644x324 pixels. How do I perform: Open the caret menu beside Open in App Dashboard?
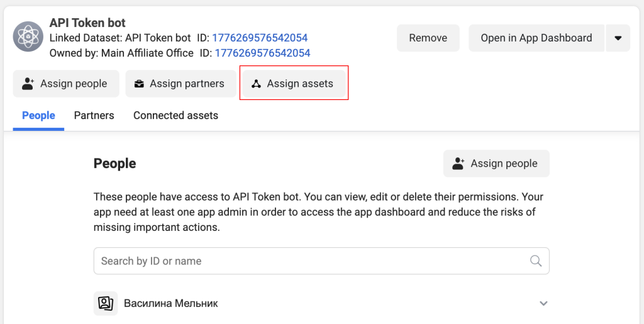pyautogui.click(x=618, y=38)
